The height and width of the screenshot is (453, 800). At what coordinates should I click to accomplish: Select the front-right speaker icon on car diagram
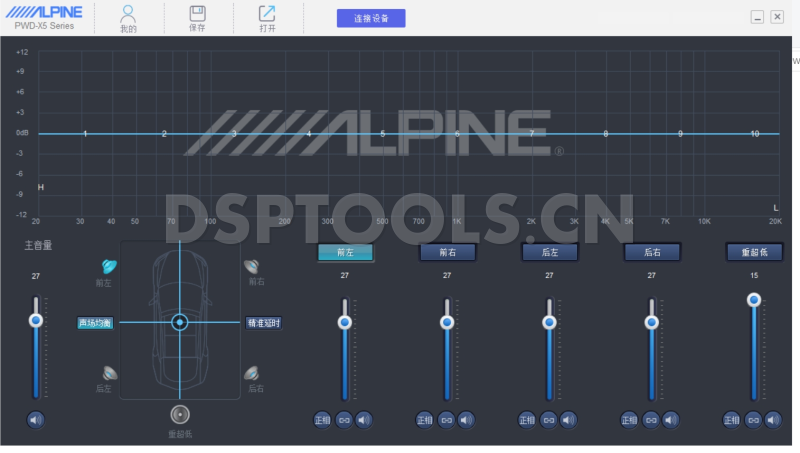click(251, 267)
